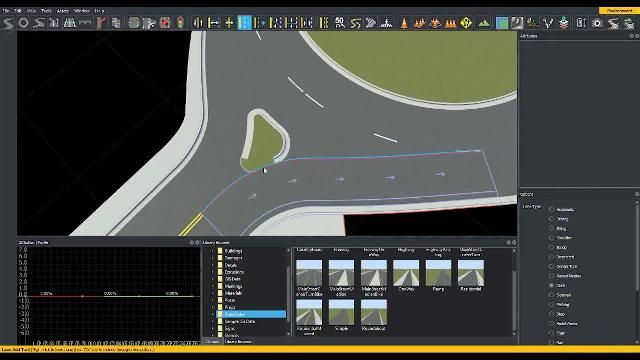Viewport: 640px width, 360px height.
Task: Expand the Markings folder tree arrow
Action: click(x=213, y=286)
